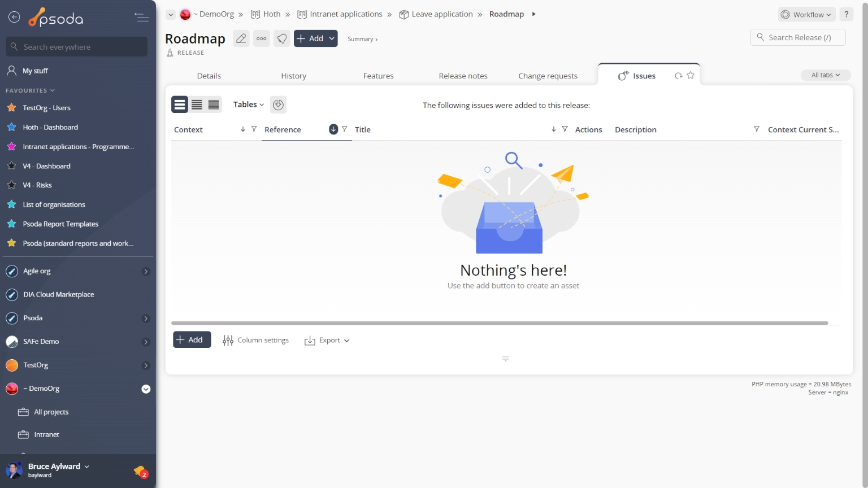
Task: Open the top Add button dropdown arrow
Action: click(332, 38)
